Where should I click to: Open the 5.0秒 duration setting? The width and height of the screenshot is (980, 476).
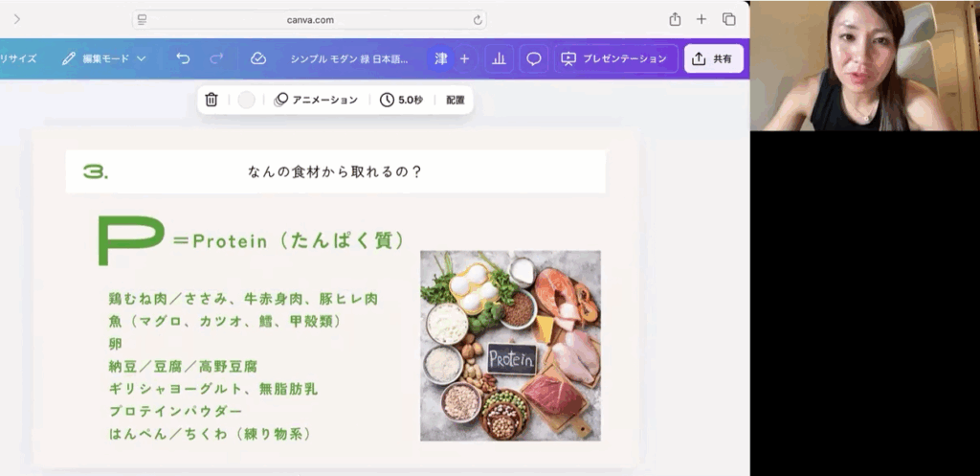pyautogui.click(x=401, y=100)
